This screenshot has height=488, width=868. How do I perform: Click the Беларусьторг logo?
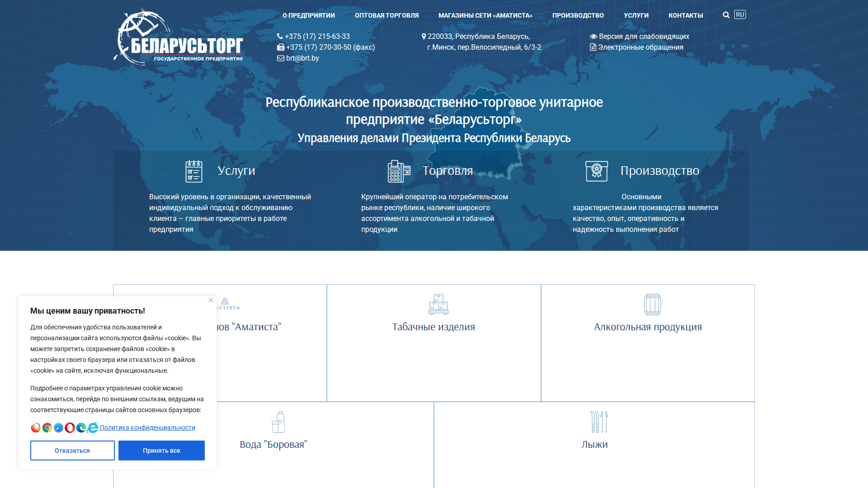click(x=178, y=37)
